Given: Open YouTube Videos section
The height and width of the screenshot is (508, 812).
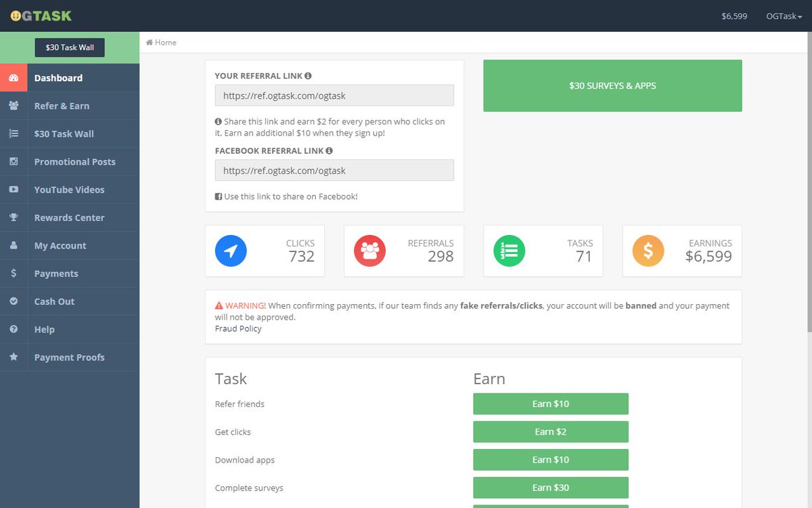Looking at the screenshot, I should (70, 190).
